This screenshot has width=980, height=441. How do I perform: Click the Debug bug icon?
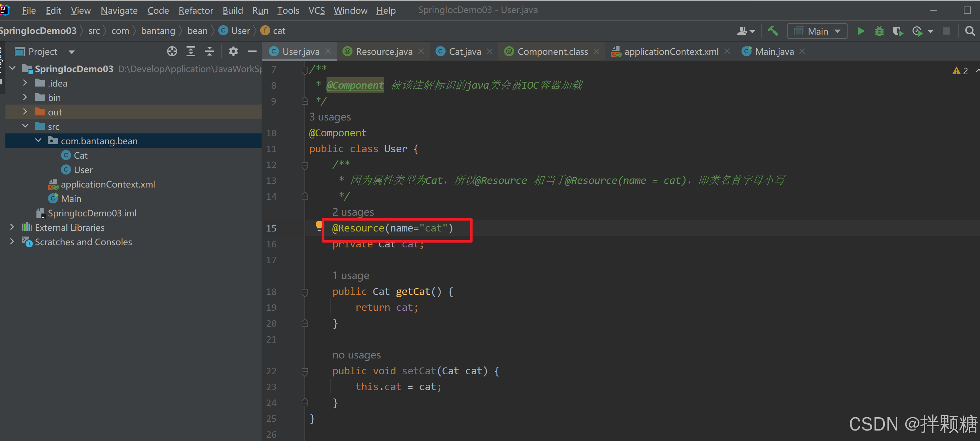(x=879, y=31)
